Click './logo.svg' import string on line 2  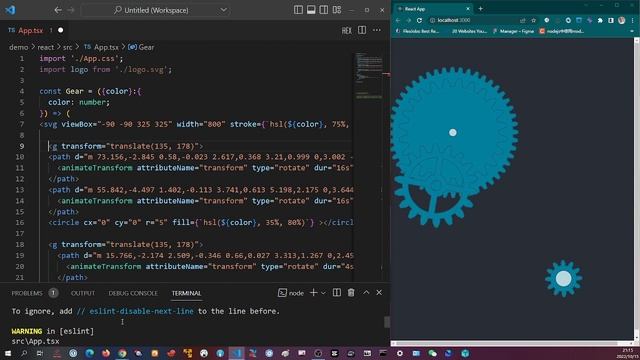[142, 70]
